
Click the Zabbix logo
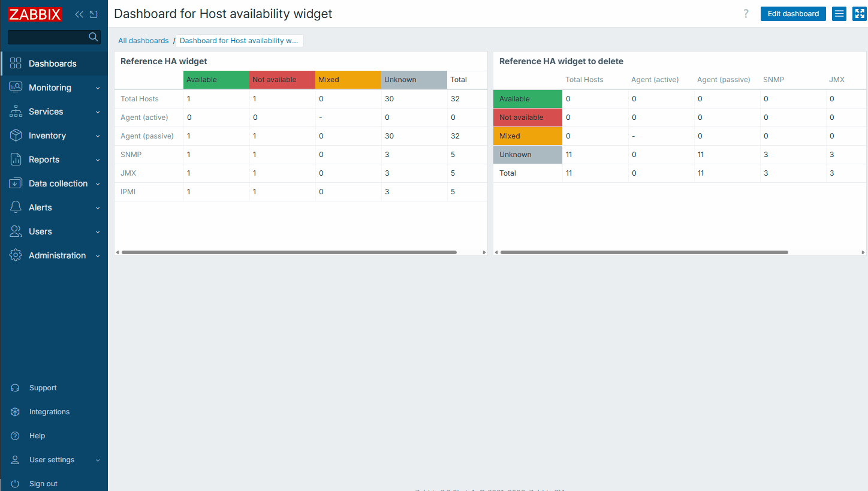coord(35,14)
